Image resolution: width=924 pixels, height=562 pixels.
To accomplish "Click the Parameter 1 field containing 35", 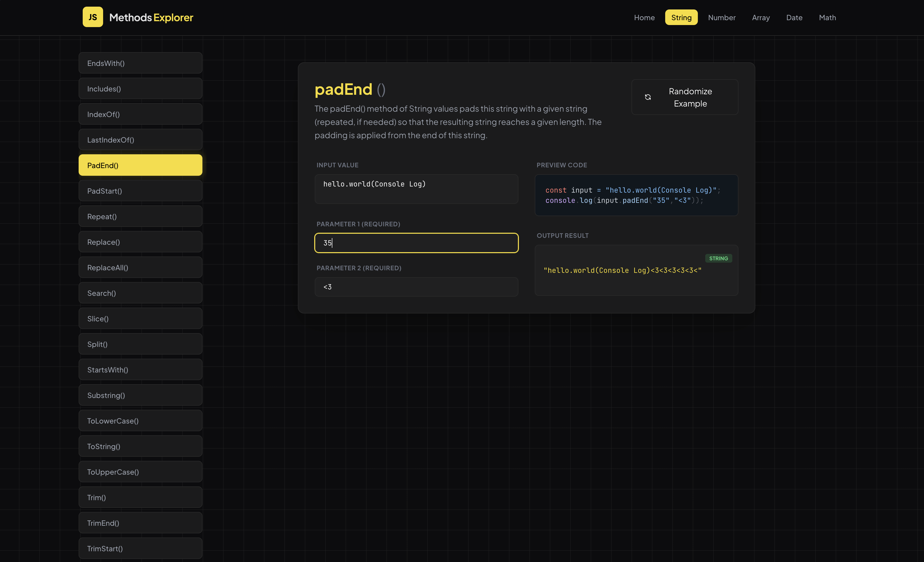I will (416, 243).
